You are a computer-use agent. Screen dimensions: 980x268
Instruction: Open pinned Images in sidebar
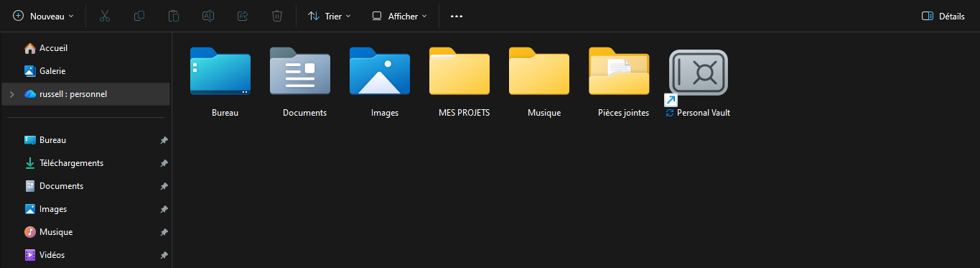(86, 209)
